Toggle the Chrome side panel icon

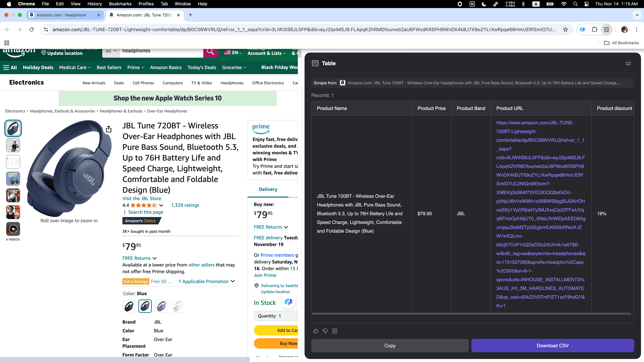coord(606,29)
